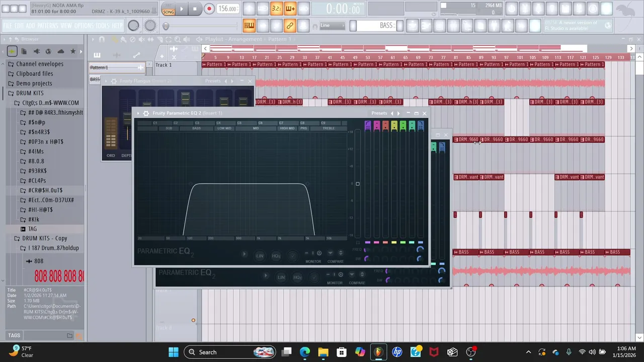This screenshot has height=362, width=644.
Task: Click the automation clip icon in picker
Action: 136,55
